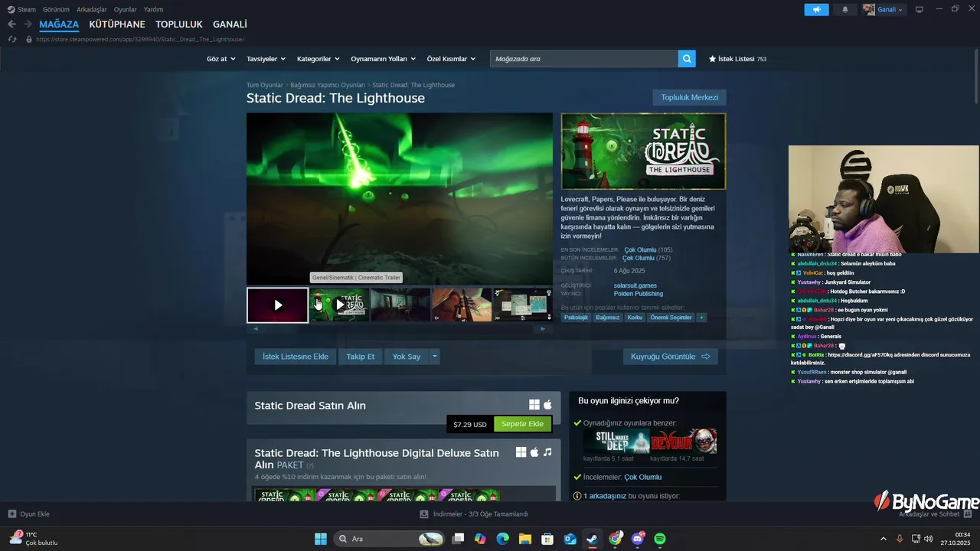
Task: Go forward with the forward arrow
Action: (x=28, y=24)
